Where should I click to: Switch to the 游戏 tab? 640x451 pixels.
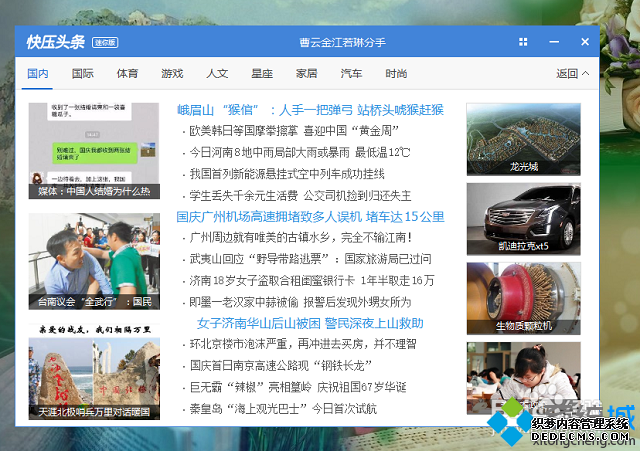[172, 74]
